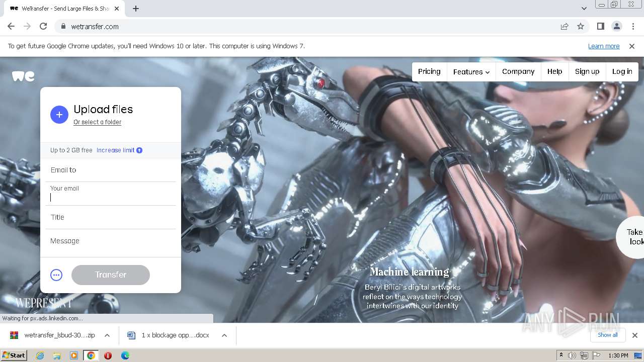
Task: Open media player icon in taskbar
Action: tap(74, 355)
